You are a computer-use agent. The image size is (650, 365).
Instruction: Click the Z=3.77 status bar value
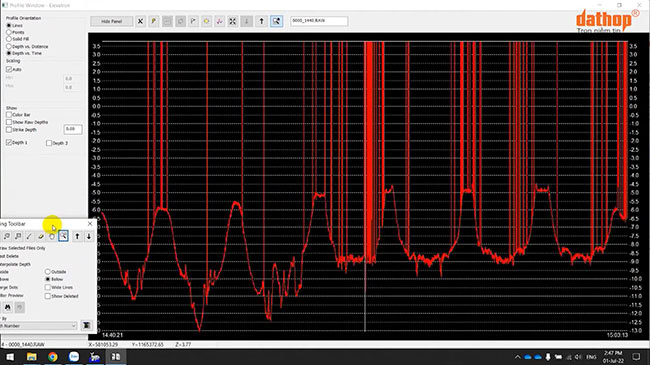click(x=183, y=345)
